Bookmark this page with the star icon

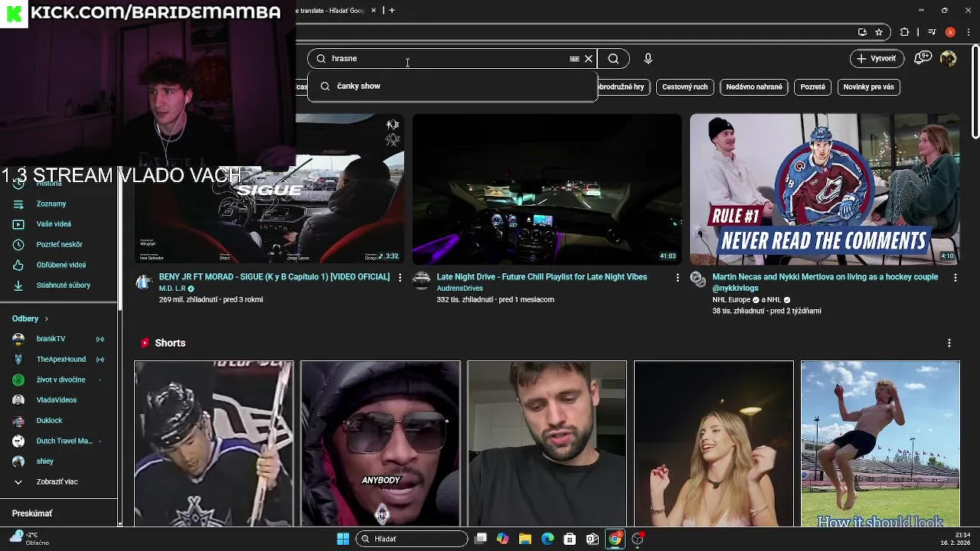point(879,32)
